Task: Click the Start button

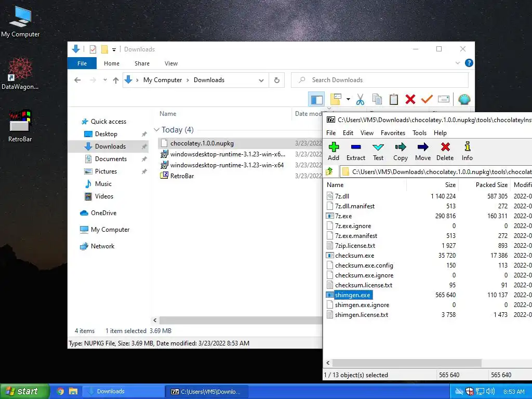Action: pyautogui.click(x=24, y=392)
